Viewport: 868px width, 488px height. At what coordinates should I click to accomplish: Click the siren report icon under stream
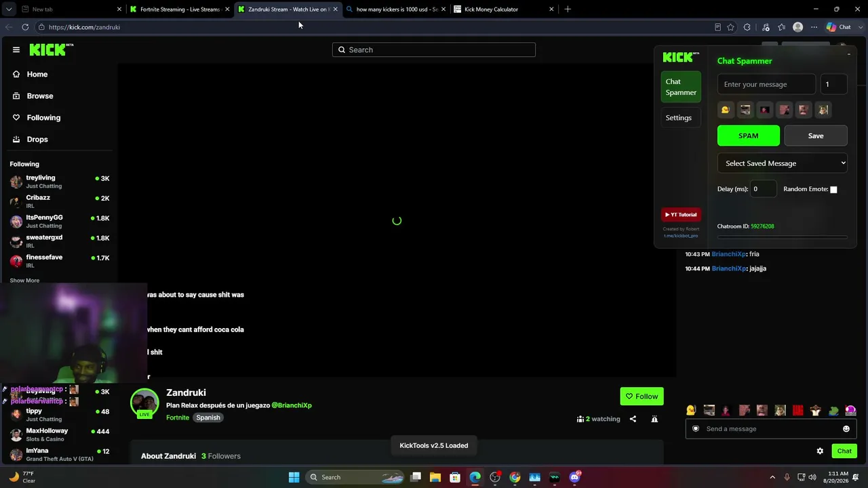tap(654, 419)
